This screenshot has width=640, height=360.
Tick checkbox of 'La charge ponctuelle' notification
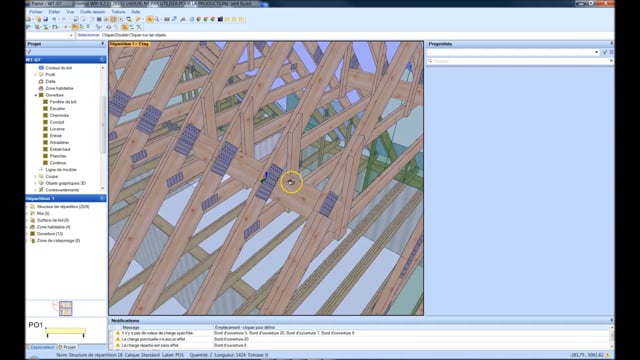click(111, 339)
